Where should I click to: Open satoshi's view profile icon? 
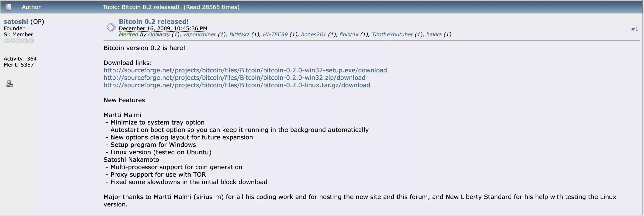10,84
